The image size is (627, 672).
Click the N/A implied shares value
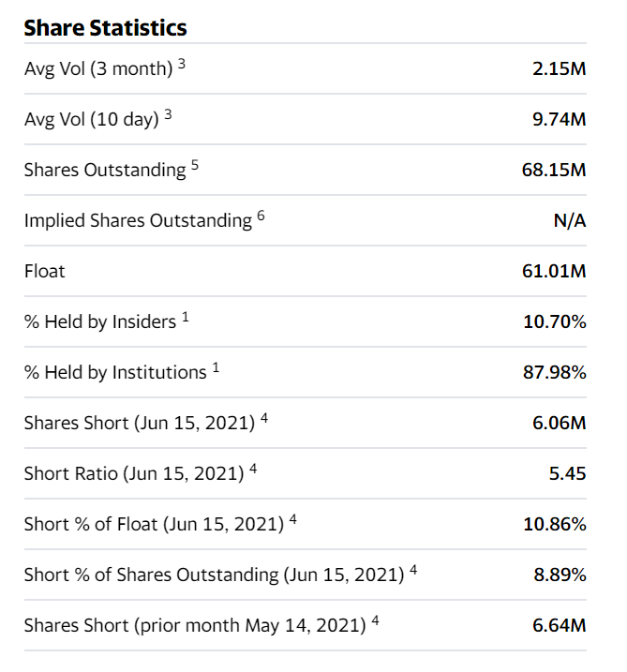[x=570, y=221]
